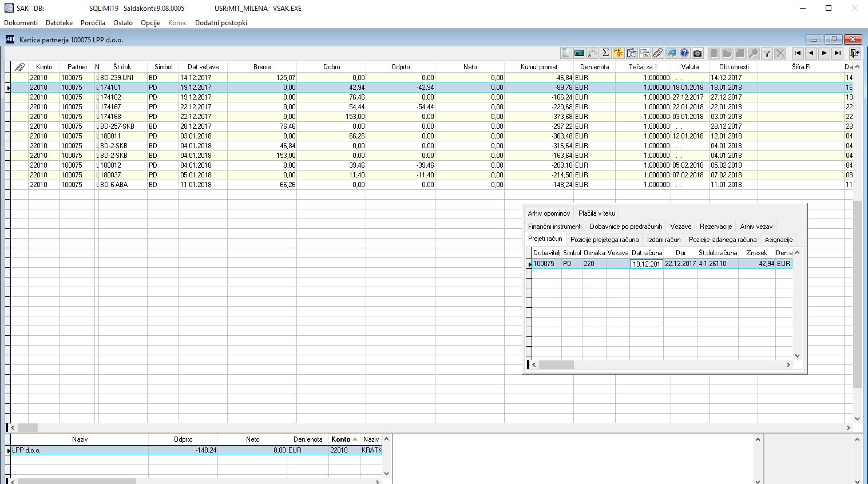Click the paperclip attachment toolbar icon
This screenshot has height=484, width=868.
(x=658, y=53)
